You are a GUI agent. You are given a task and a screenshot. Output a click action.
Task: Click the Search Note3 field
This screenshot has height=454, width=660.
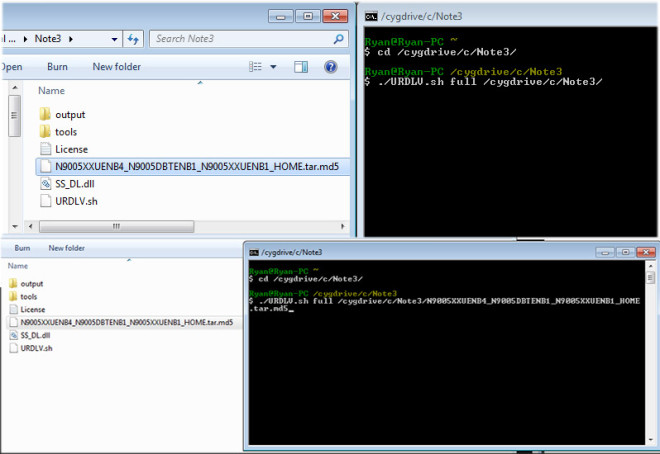[248, 39]
